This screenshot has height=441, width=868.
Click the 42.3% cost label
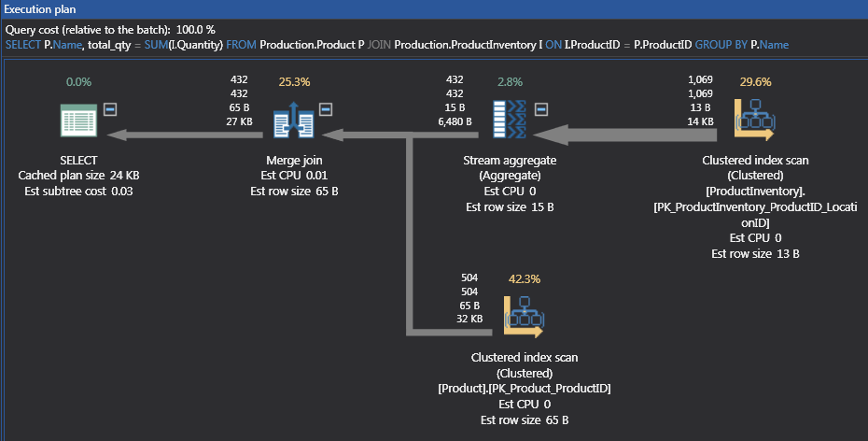coord(525,278)
